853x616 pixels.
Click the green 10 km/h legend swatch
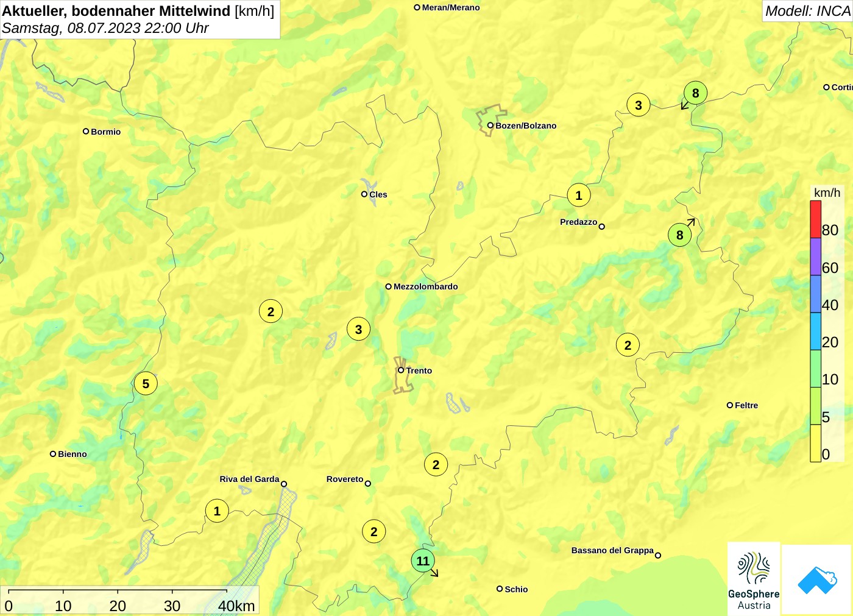[815, 369]
